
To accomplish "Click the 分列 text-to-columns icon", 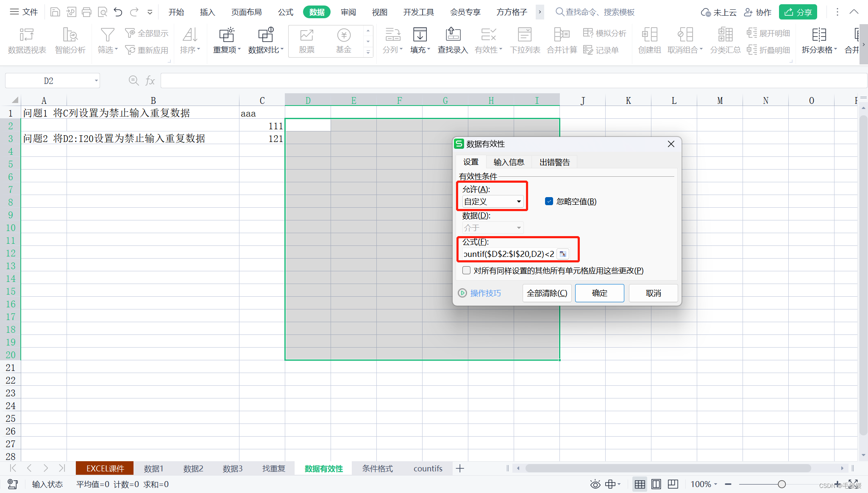I will 392,35.
